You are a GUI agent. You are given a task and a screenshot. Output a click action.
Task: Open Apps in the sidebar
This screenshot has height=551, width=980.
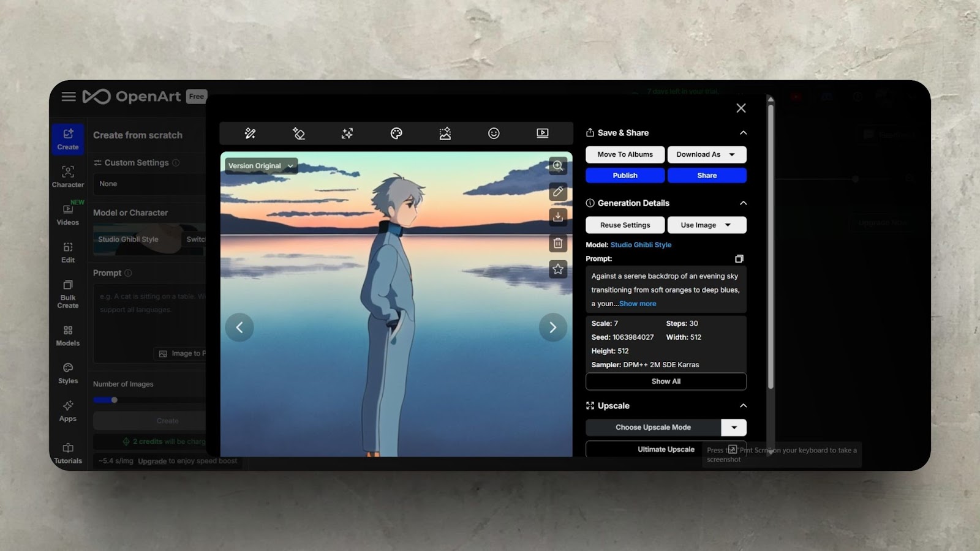tap(68, 411)
